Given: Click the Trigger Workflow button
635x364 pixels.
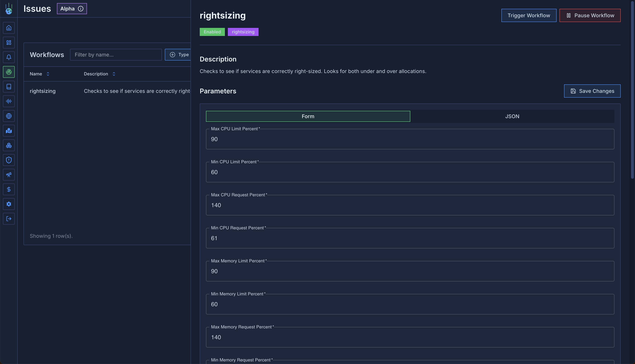Looking at the screenshot, I should pyautogui.click(x=529, y=15).
